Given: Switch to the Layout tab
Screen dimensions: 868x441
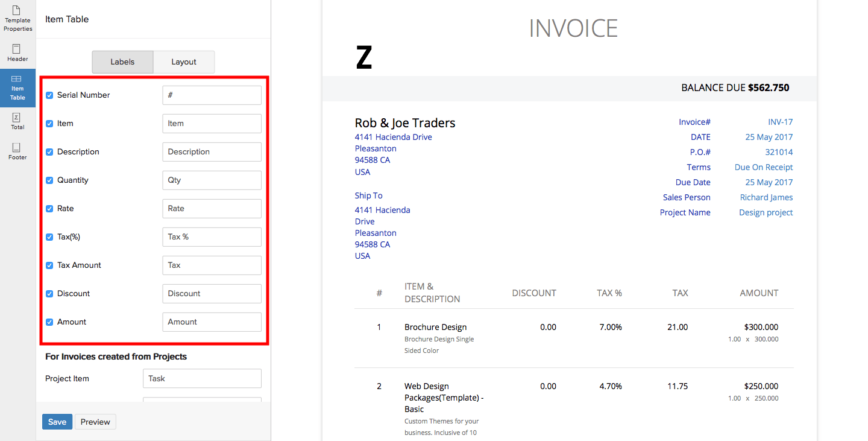Looking at the screenshot, I should (184, 62).
